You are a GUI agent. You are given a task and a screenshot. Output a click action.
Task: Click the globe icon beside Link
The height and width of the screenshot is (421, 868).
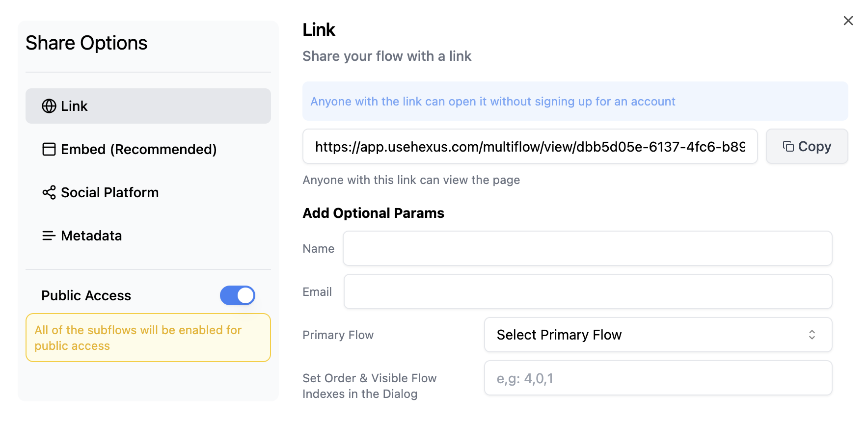[49, 106]
